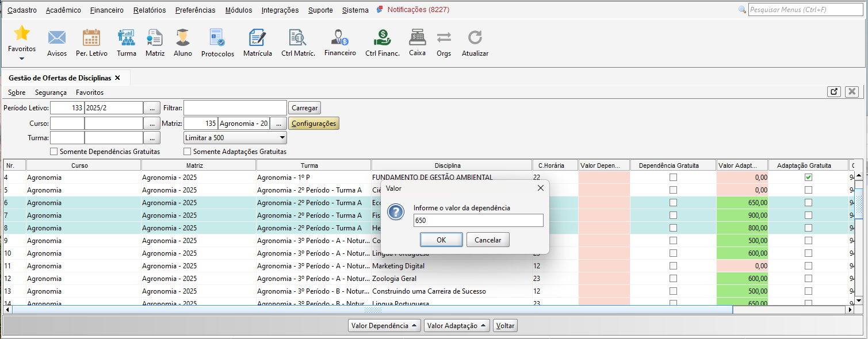Viewport: 868px width, 339px height.
Task: Open Valor Dependência dropdown button
Action: pos(384,326)
